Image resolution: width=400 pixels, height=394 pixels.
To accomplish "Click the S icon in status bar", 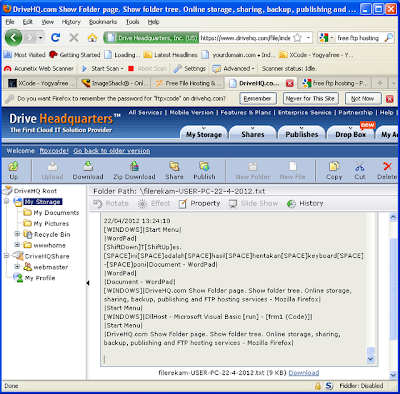I will coord(329,386).
